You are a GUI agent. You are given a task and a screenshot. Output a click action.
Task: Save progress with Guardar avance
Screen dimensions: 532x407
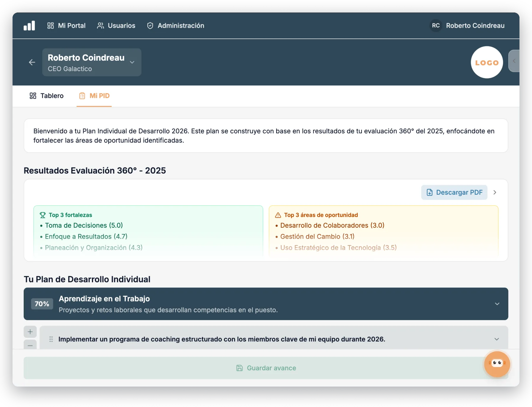[x=266, y=368]
